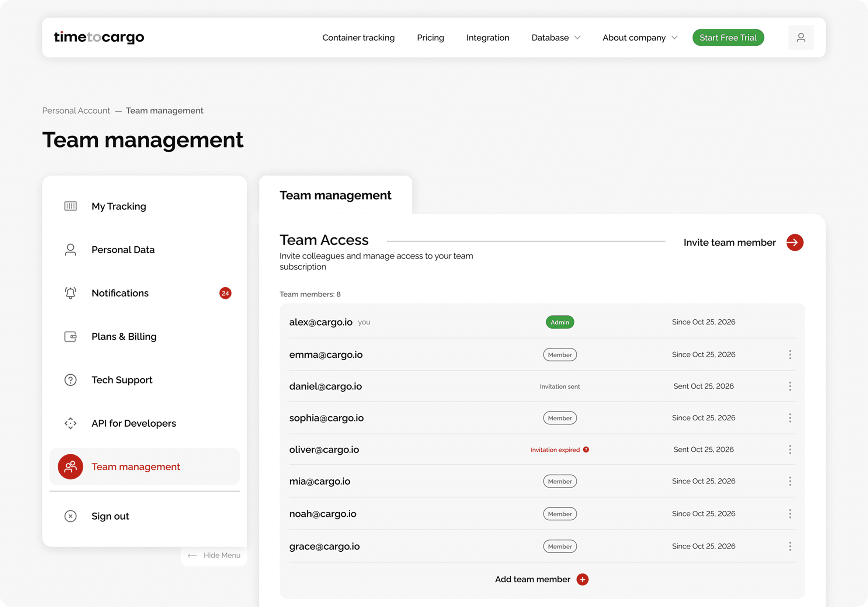Click the red Team management people icon
This screenshot has width=868, height=607.
[x=70, y=467]
